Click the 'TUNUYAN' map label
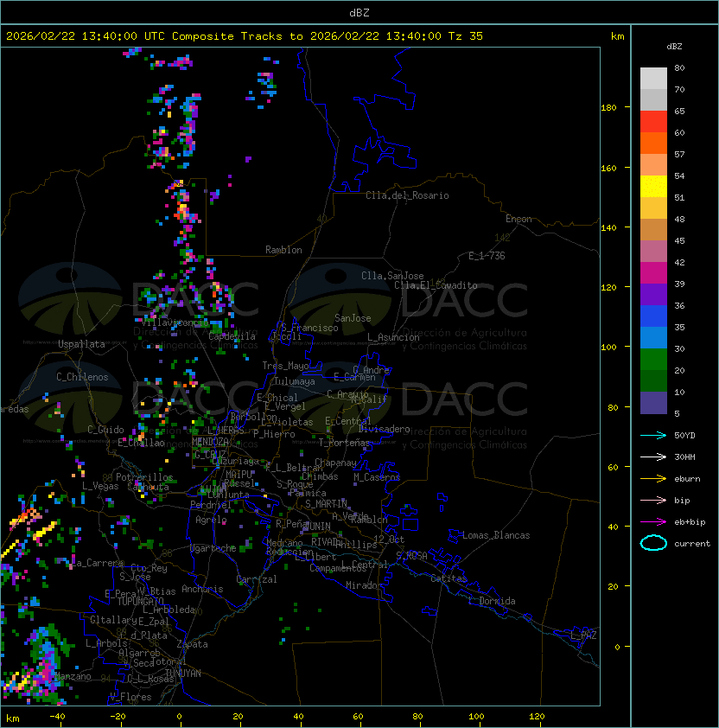719x728 pixels. (183, 674)
